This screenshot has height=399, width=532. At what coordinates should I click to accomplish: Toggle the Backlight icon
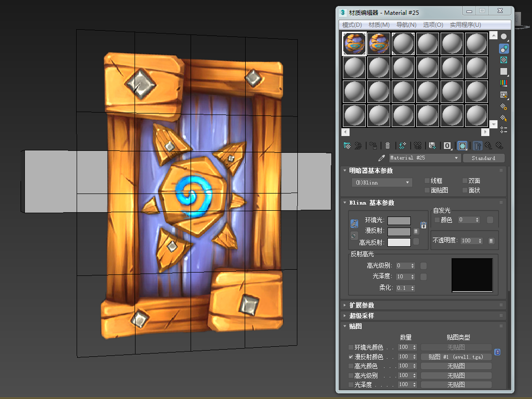click(x=504, y=49)
